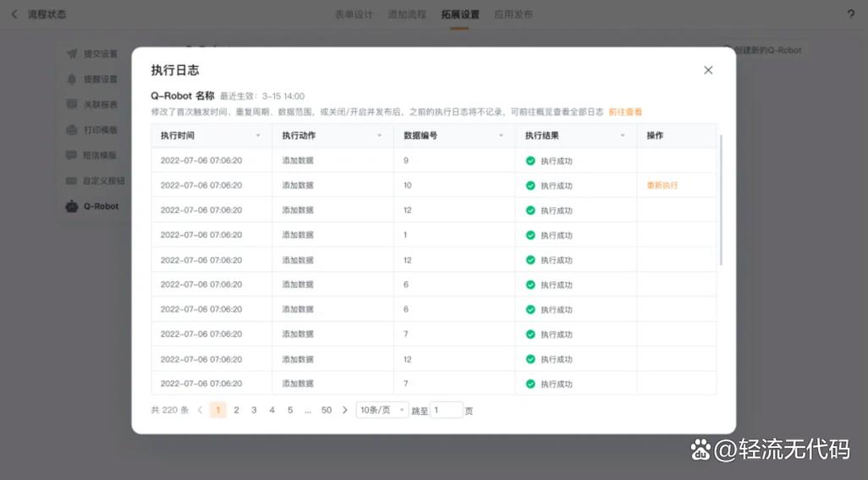Screen dimensions: 868x480
Task: Select Q-Robot in the sidebar
Action: click(x=102, y=206)
